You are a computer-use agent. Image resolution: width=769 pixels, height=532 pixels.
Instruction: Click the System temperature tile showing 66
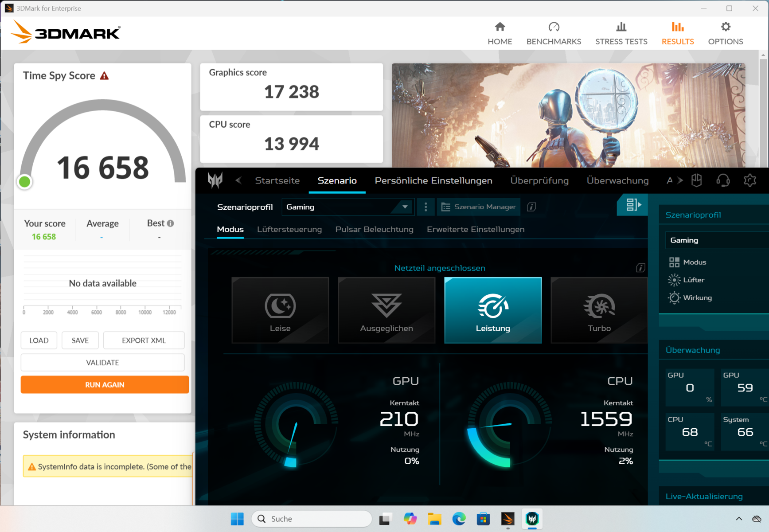pyautogui.click(x=745, y=432)
